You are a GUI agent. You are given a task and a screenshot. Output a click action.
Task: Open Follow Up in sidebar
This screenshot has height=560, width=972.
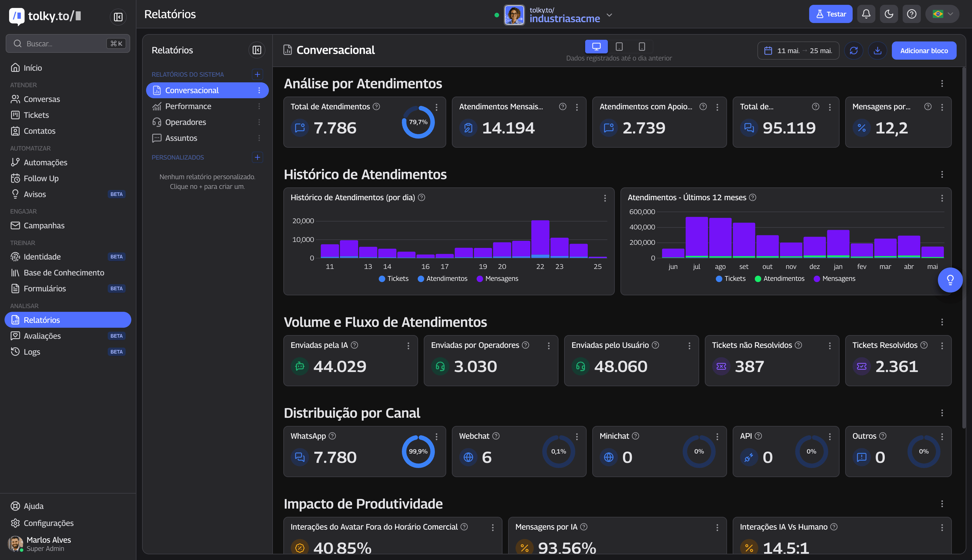tap(68, 178)
